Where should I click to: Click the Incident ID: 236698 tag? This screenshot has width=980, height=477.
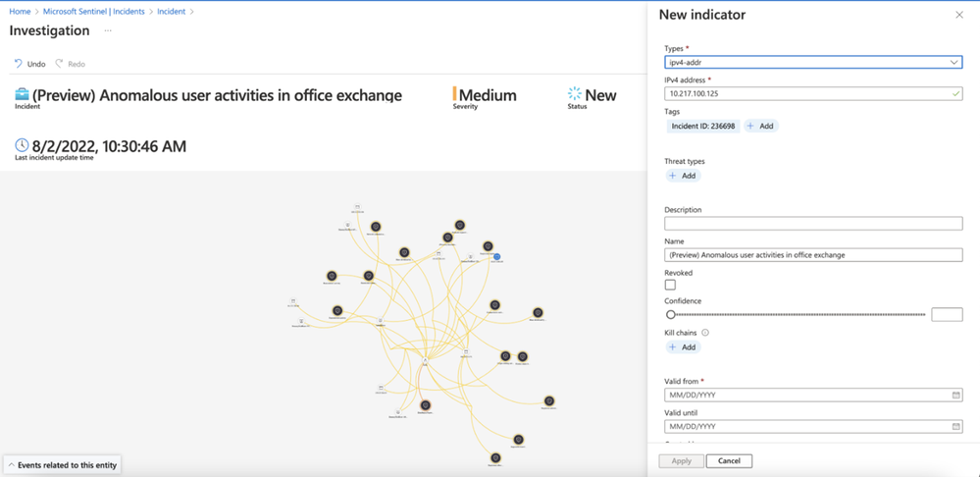[703, 126]
